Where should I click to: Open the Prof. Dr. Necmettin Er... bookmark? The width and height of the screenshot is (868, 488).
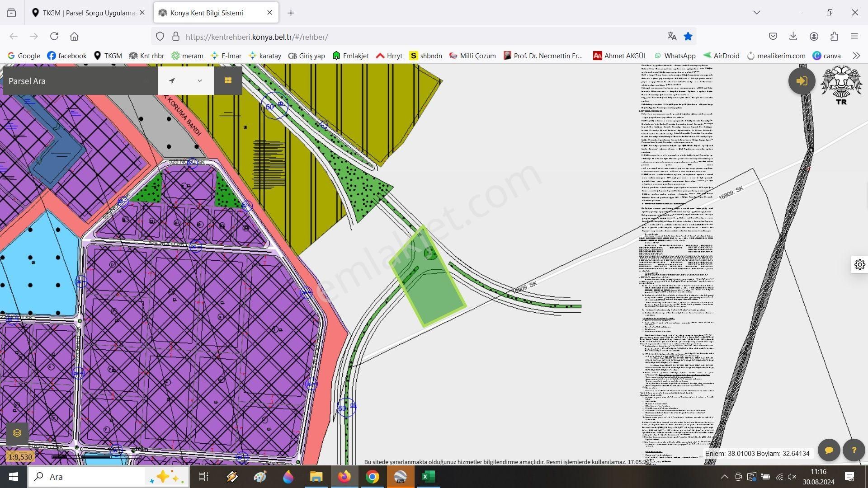click(543, 56)
